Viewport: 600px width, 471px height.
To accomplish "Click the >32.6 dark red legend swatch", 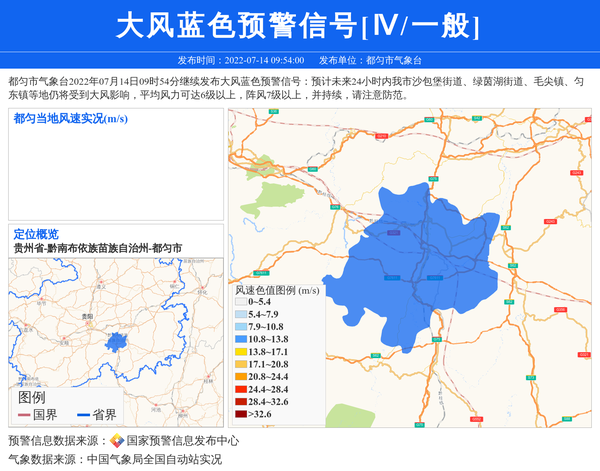I will point(240,414).
